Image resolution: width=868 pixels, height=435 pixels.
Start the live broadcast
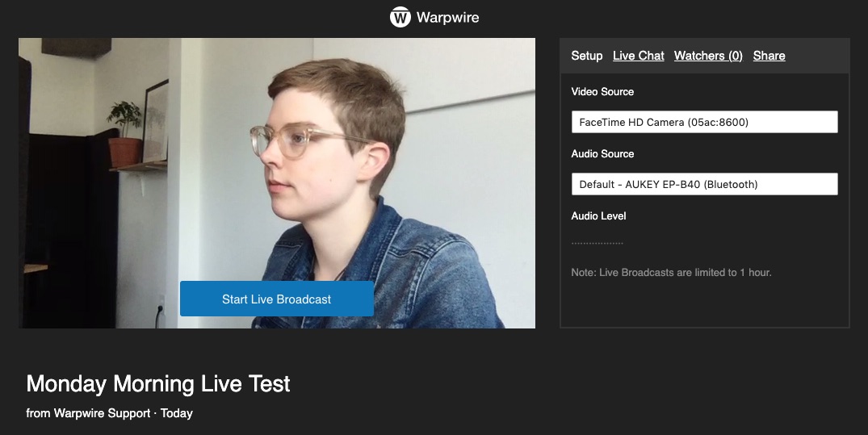click(x=277, y=299)
